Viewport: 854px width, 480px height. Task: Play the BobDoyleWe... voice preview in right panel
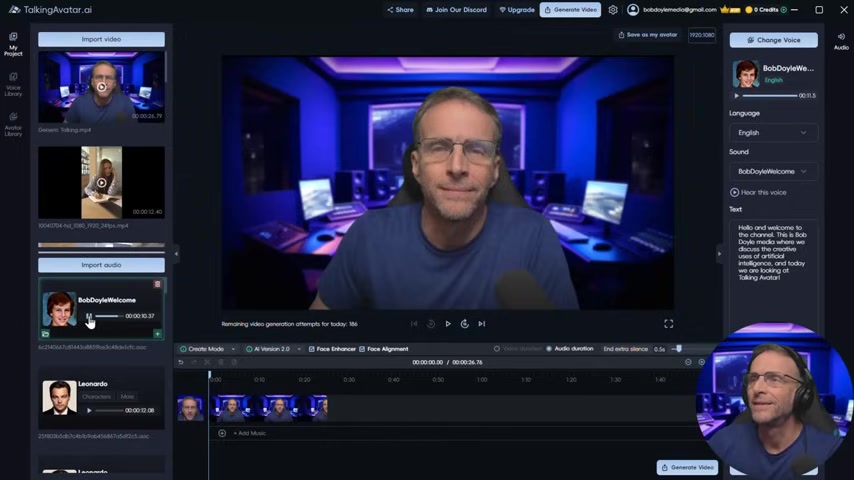coord(736,95)
